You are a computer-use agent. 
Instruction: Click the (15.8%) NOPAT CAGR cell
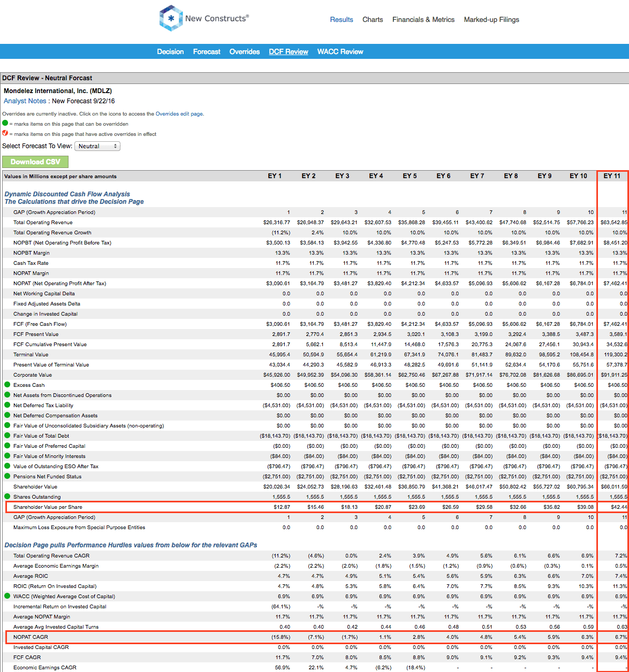point(281,637)
